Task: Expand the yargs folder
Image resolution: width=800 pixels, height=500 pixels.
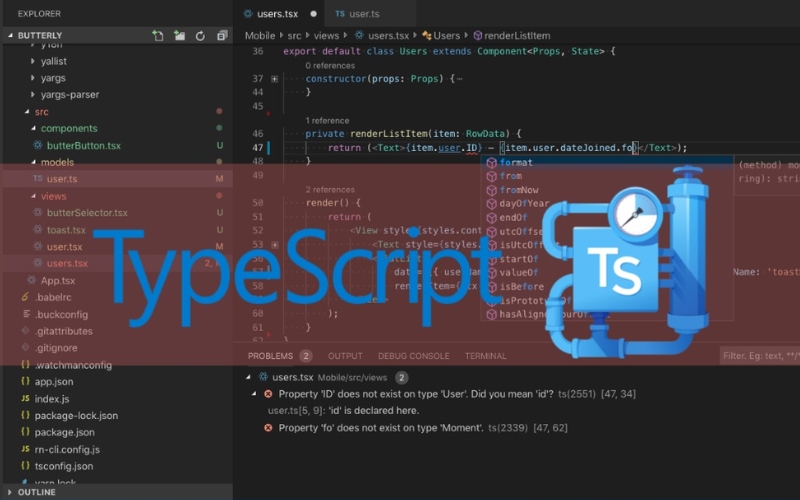Action: pos(33,78)
